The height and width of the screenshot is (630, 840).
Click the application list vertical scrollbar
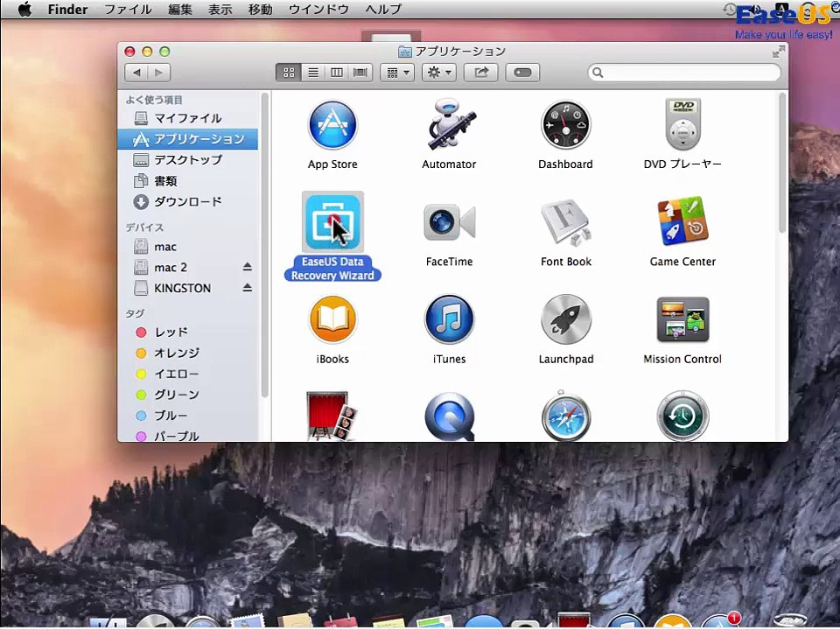(x=782, y=164)
